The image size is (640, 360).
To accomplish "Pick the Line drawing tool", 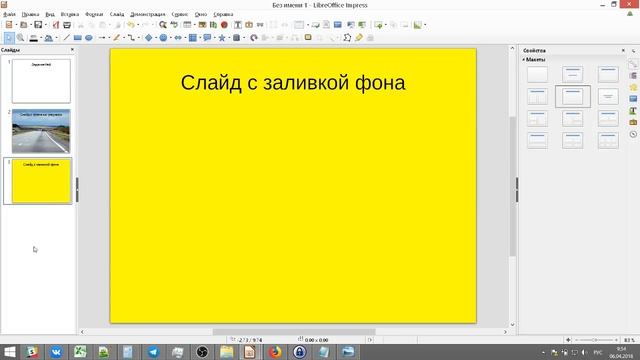I will [x=67, y=38].
